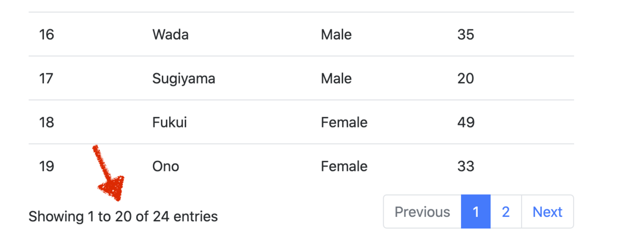This screenshot has width=644, height=233.
Task: Click age value 20 in Sugiyama's row
Action: (x=466, y=79)
